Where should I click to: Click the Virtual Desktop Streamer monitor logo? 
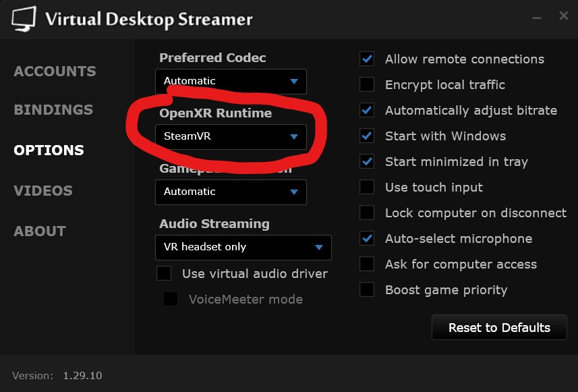coord(24,19)
